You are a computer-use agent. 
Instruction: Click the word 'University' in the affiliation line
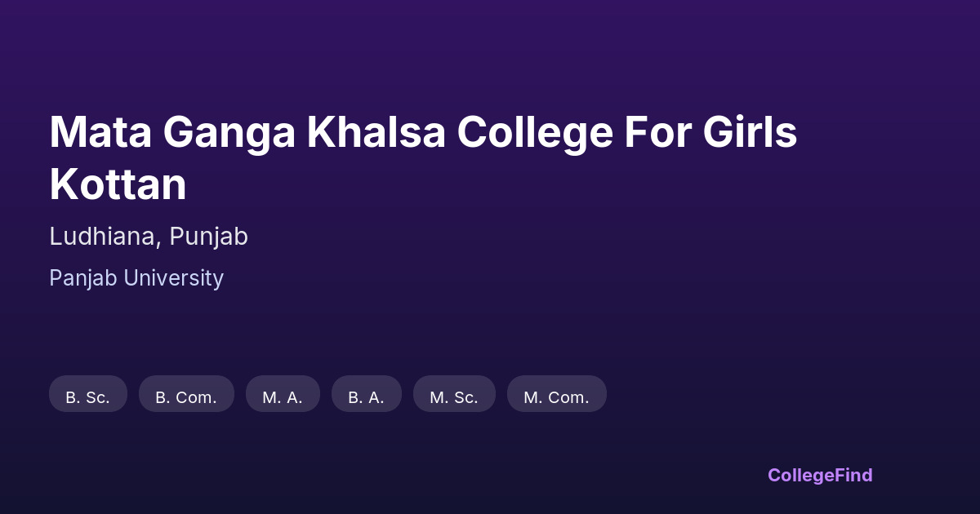(174, 278)
